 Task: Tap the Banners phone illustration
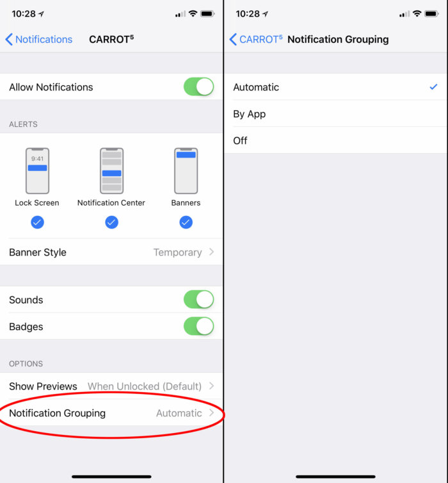[186, 171]
